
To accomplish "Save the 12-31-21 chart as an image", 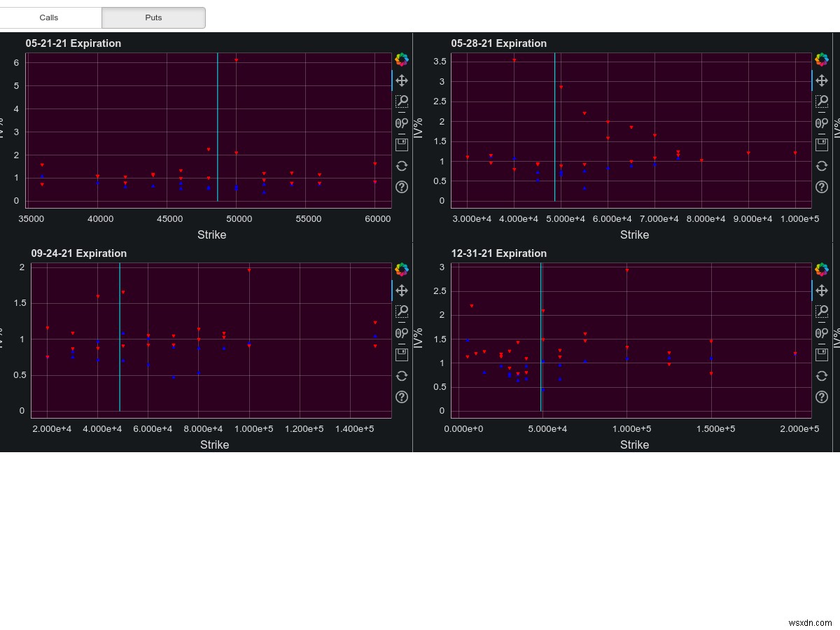I will tap(822, 354).
